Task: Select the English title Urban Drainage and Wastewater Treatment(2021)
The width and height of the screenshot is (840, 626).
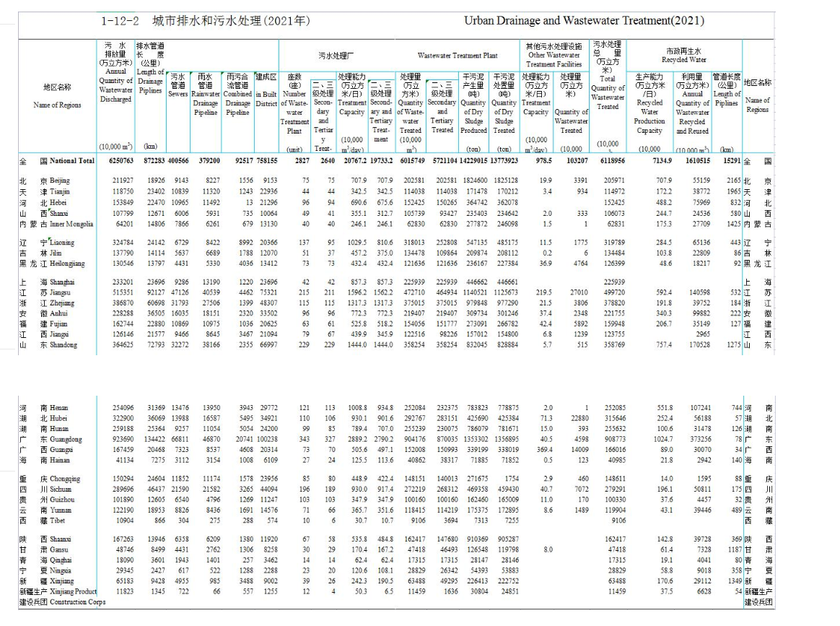Action: 584,21
